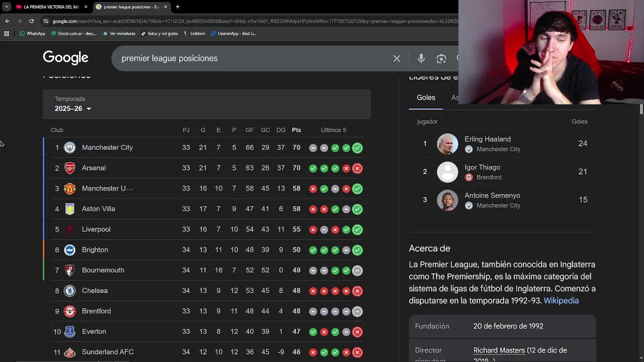Open the Arsenal team name
The height and width of the screenshot is (362, 644).
click(94, 168)
